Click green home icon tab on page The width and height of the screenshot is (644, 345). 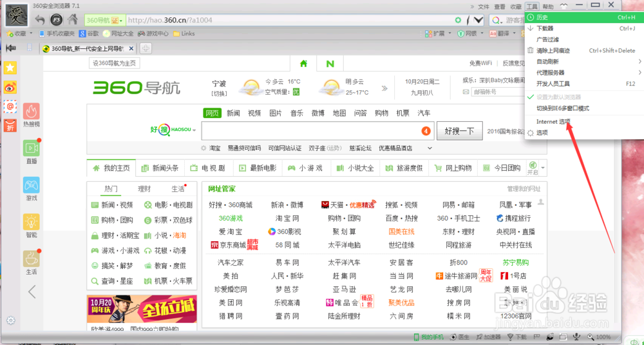pos(303,64)
